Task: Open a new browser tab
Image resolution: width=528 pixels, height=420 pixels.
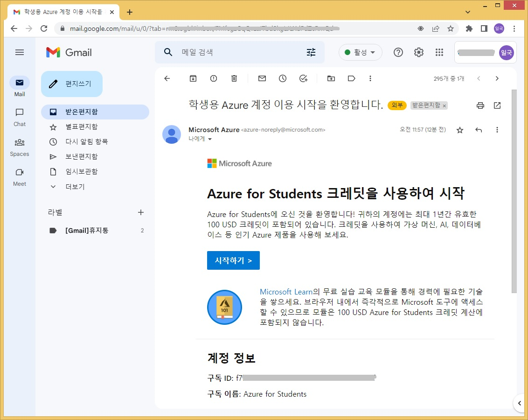Action: [x=130, y=12]
